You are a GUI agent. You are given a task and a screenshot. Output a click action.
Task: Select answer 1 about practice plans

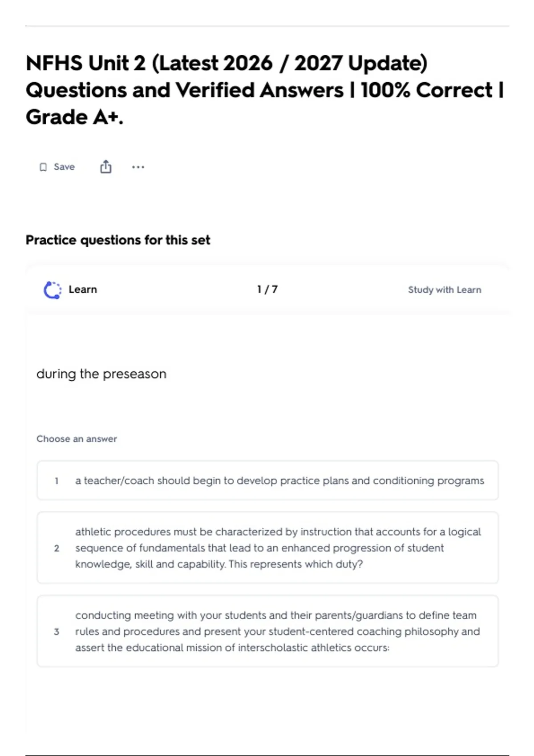(267, 481)
